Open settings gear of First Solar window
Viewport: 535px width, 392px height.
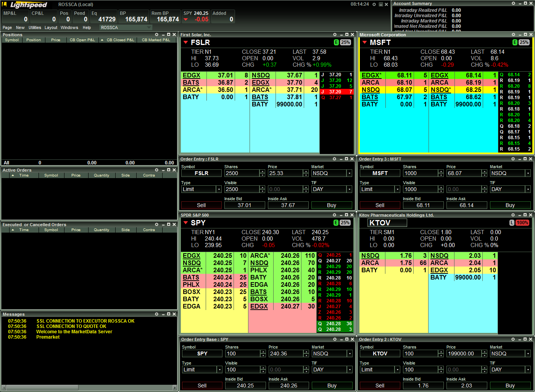click(x=335, y=35)
